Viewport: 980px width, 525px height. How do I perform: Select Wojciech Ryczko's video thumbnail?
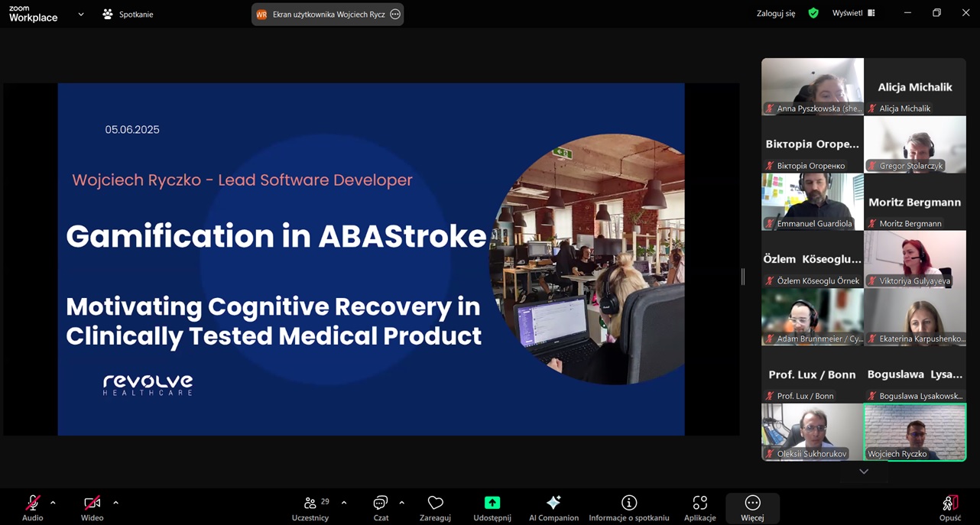click(914, 432)
